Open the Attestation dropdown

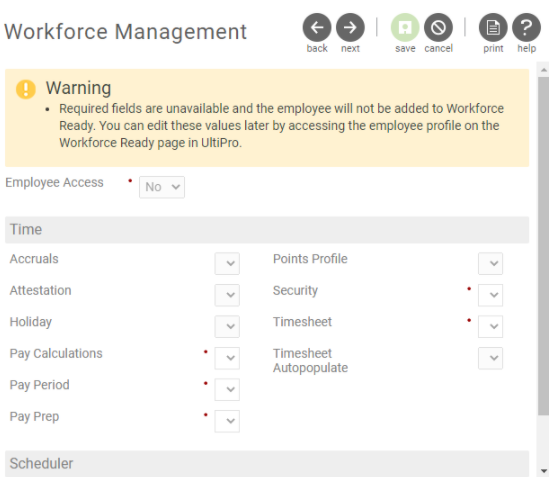click(x=227, y=295)
